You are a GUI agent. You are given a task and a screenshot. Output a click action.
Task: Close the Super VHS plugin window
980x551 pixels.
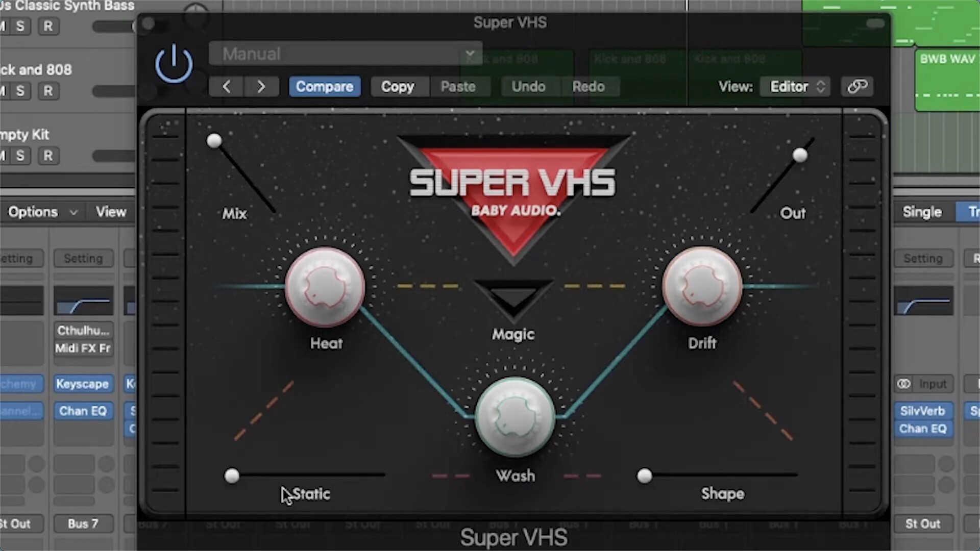coord(149,23)
